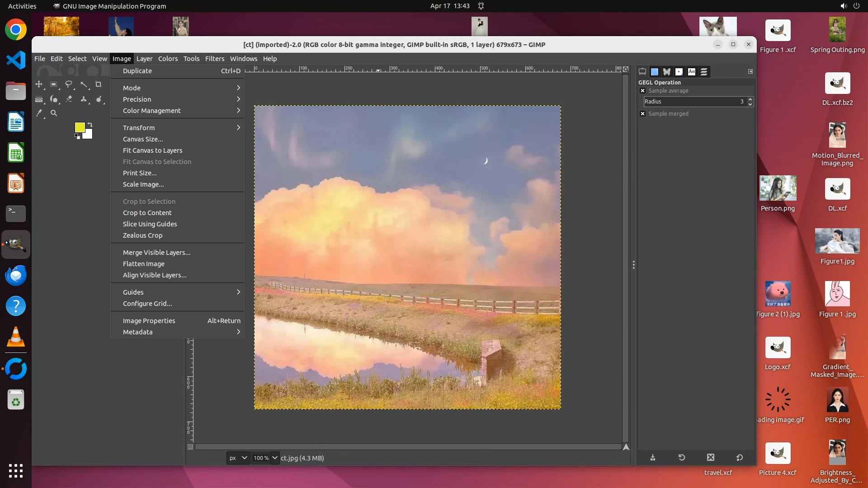Open Firefox-like Thunderbird from the dock
Image resolution: width=868 pixels, height=488 pixels.
pyautogui.click(x=16, y=276)
